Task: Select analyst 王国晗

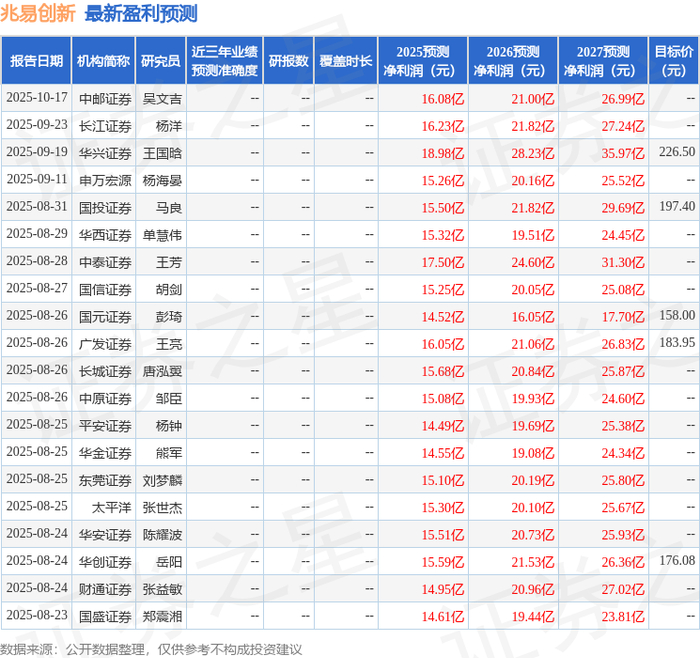Action: click(162, 153)
